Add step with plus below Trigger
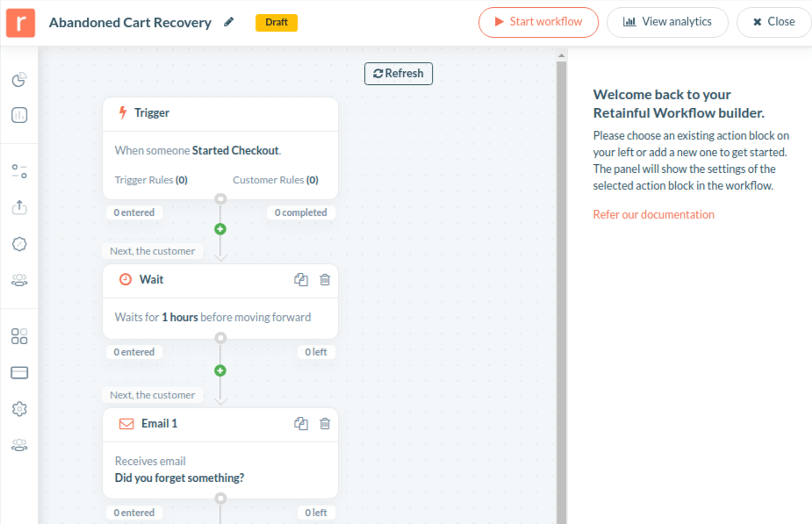This screenshot has width=812, height=524. (x=220, y=229)
